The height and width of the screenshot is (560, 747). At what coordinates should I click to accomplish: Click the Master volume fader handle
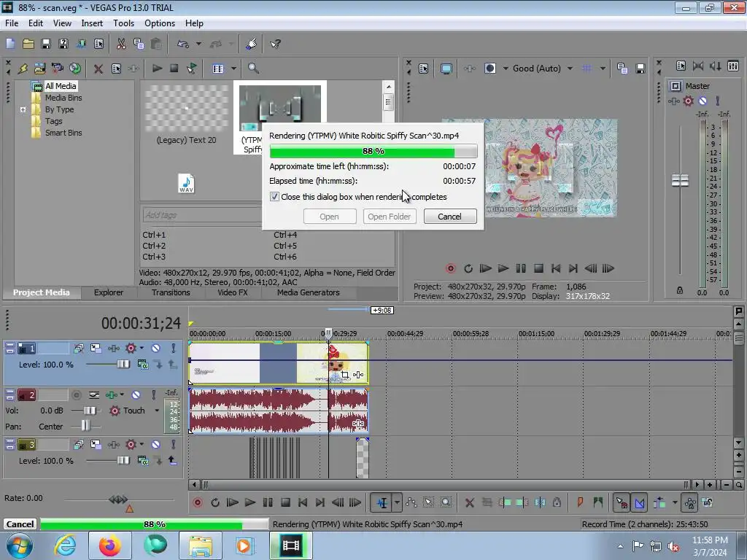click(x=680, y=181)
